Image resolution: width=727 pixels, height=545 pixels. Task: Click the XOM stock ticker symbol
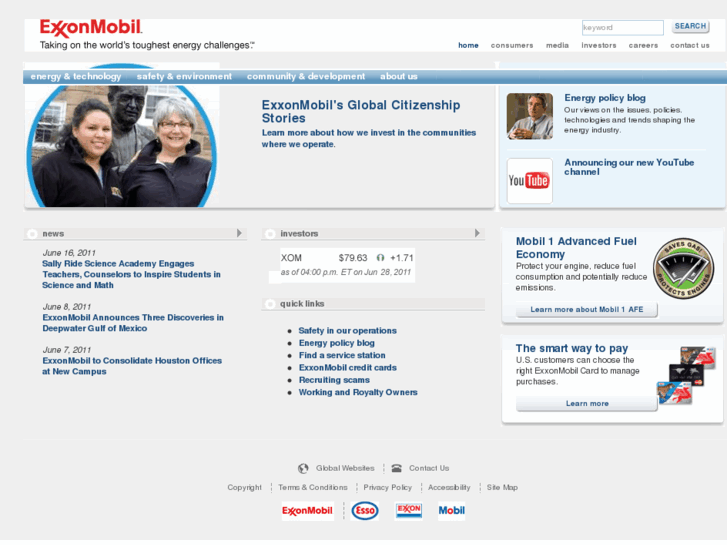291,258
